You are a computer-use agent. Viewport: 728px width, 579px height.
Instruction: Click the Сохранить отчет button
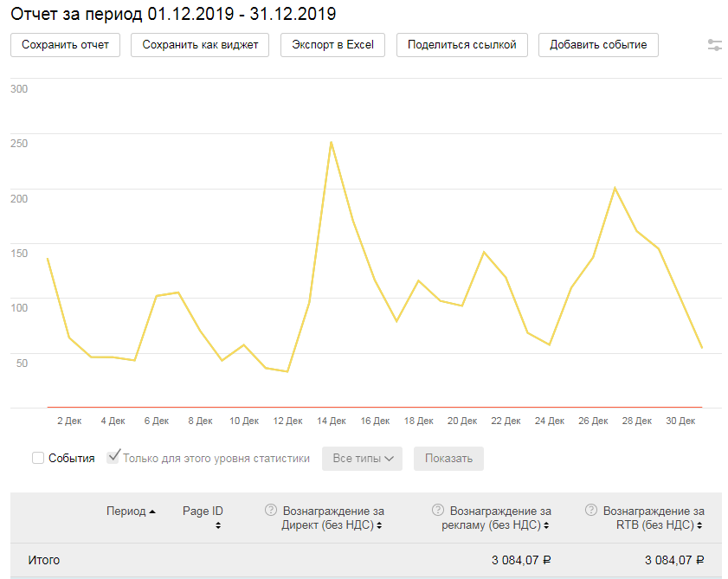click(x=65, y=45)
